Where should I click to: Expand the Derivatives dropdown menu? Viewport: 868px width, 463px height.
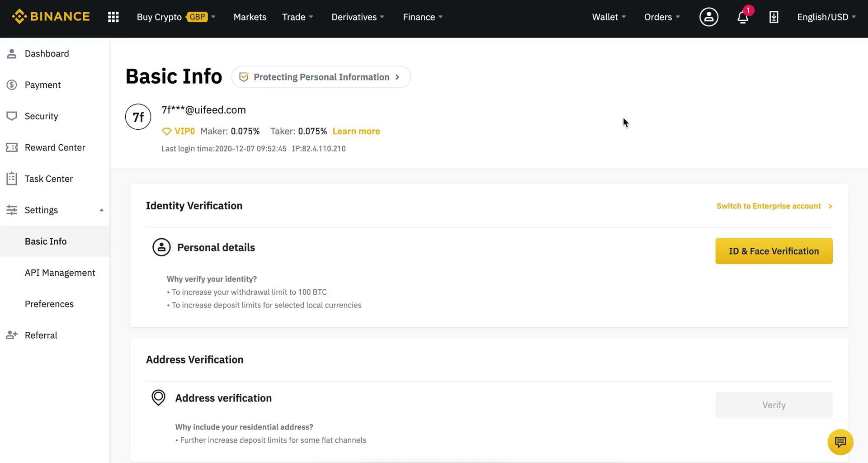coord(358,17)
